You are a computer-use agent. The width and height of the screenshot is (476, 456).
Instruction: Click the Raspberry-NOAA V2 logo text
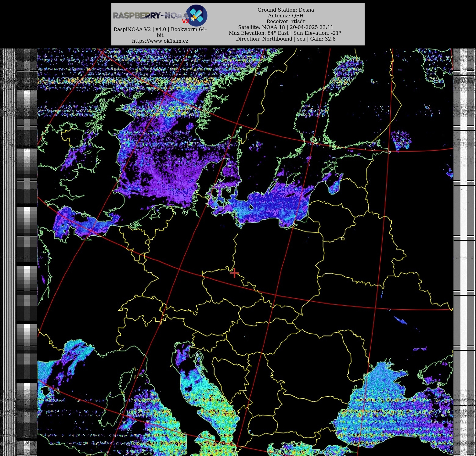pyautogui.click(x=151, y=16)
